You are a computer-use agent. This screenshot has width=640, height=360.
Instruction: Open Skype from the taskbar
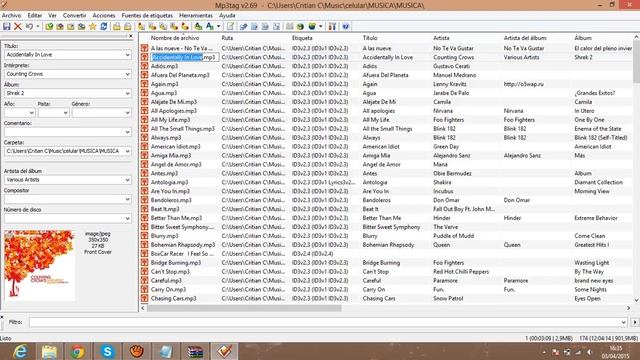tap(107, 351)
